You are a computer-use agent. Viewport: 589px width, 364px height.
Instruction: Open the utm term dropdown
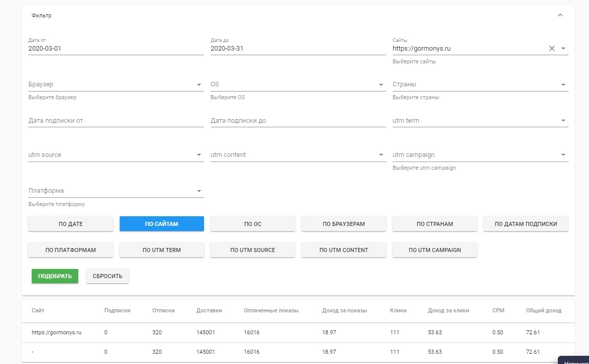click(563, 121)
